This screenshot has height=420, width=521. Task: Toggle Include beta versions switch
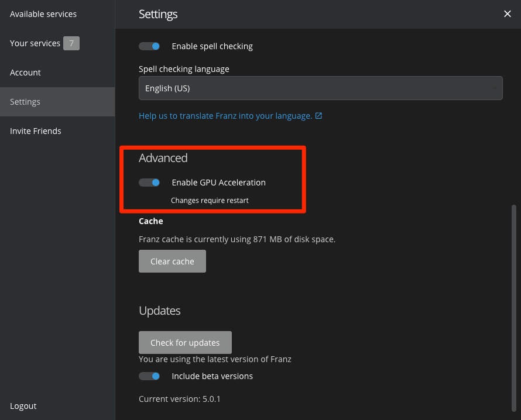point(149,376)
